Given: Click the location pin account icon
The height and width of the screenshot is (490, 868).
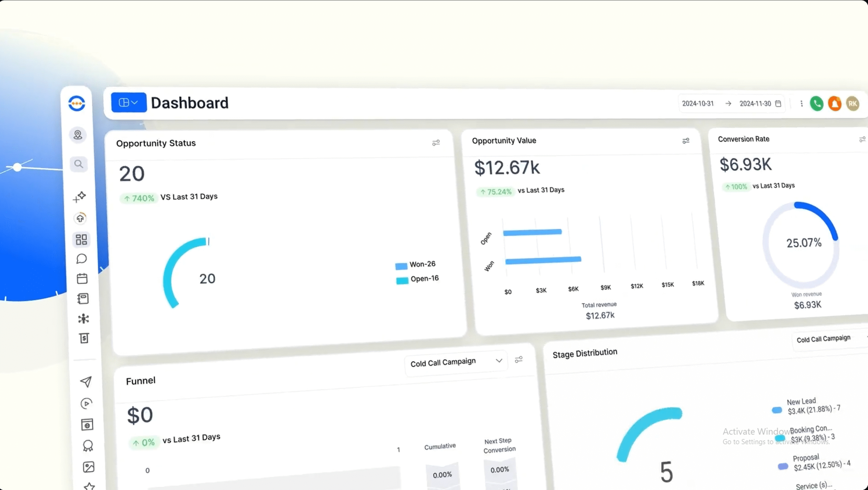Looking at the screenshot, I should [78, 135].
